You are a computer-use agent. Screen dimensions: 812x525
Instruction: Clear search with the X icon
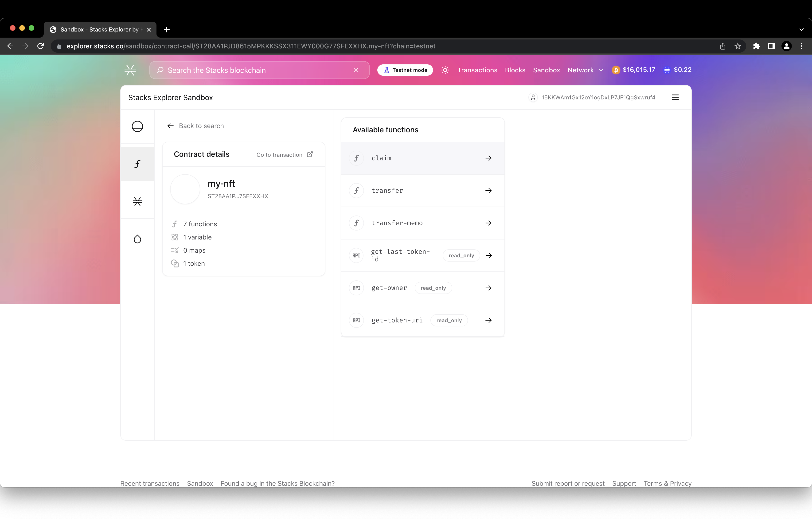(356, 70)
